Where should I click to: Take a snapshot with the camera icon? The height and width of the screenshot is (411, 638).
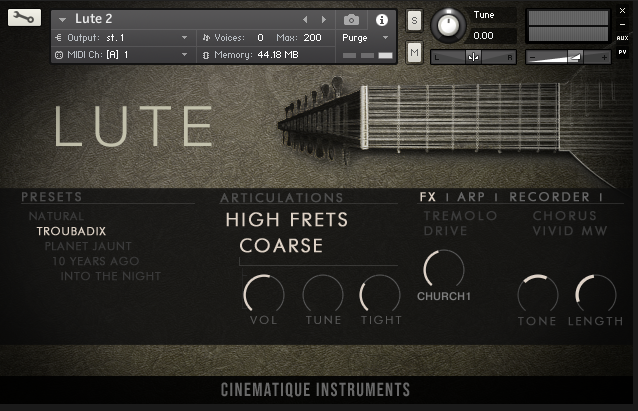(x=352, y=20)
